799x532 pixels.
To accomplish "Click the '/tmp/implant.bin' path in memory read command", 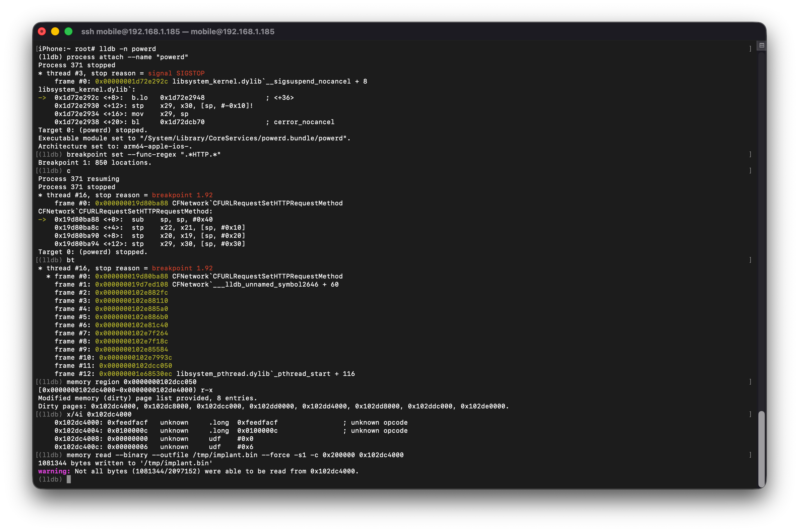I will (x=225, y=455).
